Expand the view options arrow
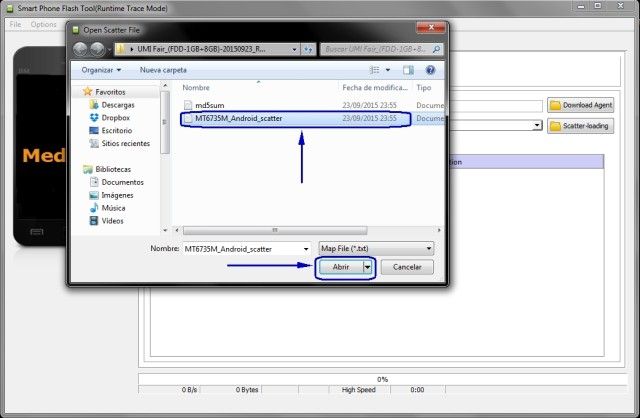 point(388,70)
